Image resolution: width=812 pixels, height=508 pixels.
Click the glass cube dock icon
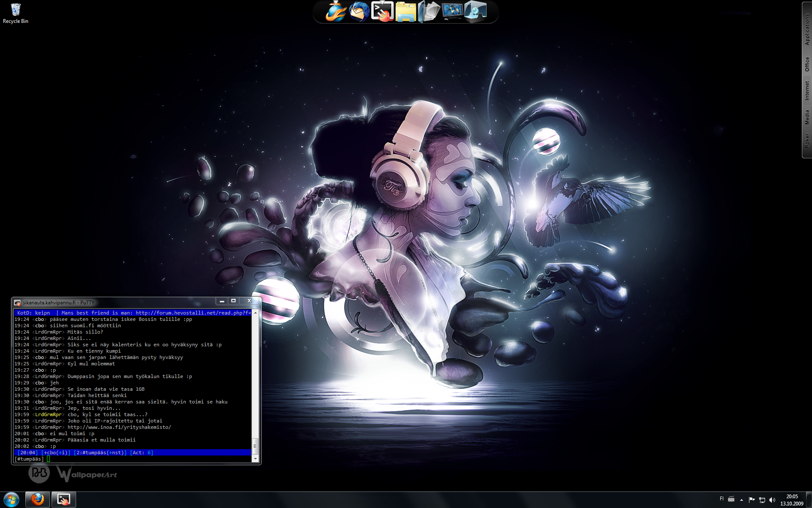click(x=476, y=11)
